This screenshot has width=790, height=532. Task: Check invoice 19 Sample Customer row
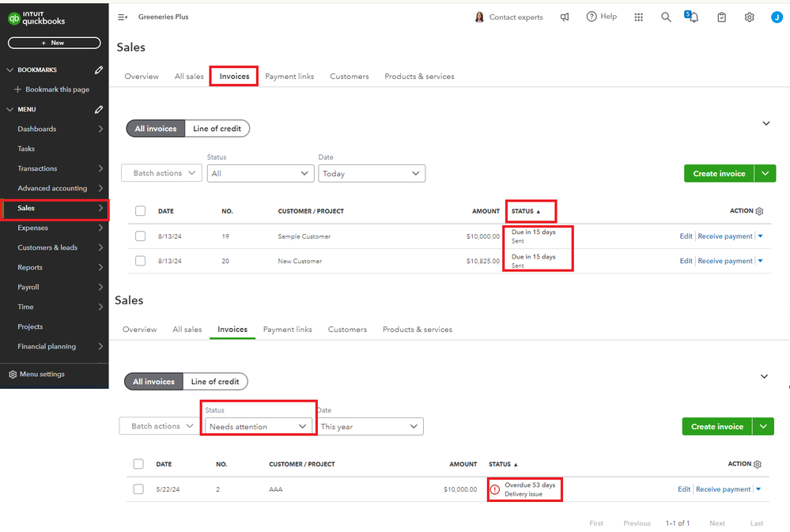140,236
